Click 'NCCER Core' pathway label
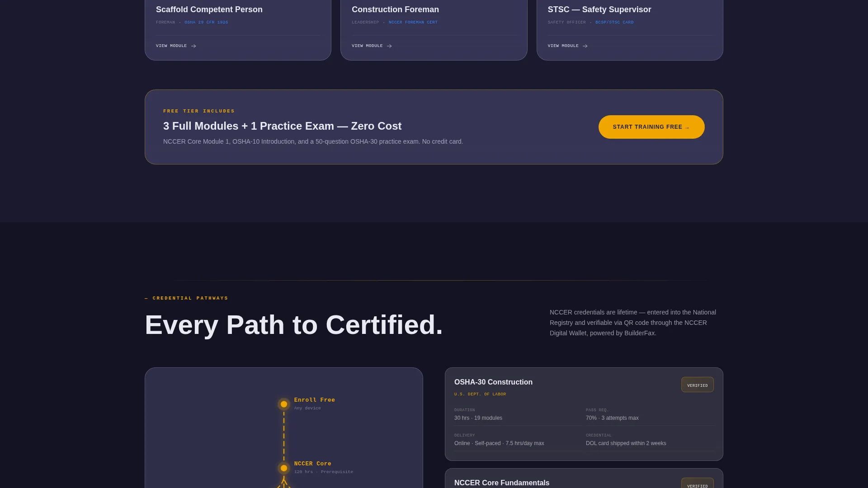868x488 pixels. pyautogui.click(x=313, y=464)
